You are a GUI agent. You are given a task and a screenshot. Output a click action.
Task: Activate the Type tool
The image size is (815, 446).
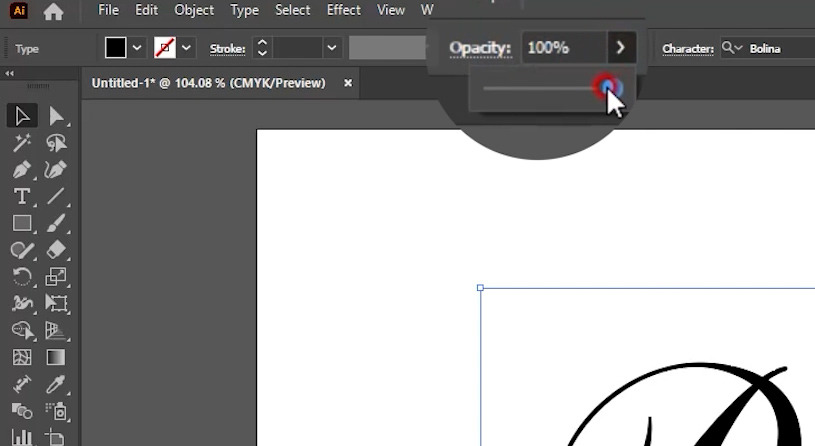22,196
